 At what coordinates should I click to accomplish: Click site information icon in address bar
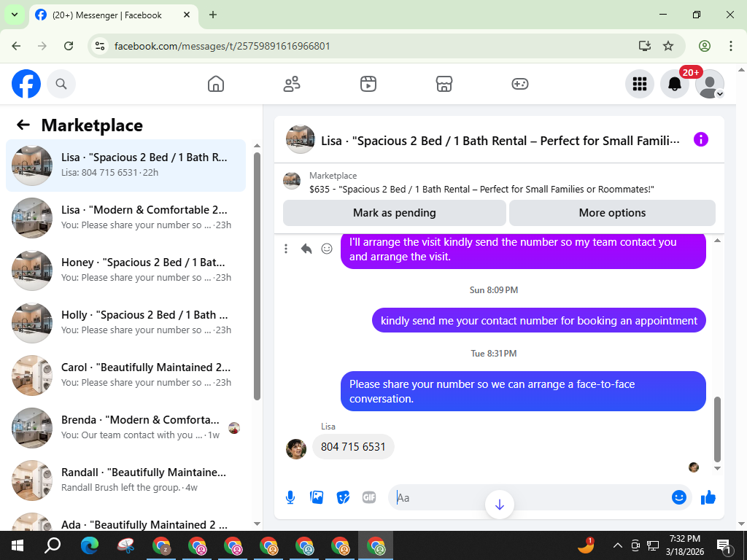pyautogui.click(x=99, y=46)
